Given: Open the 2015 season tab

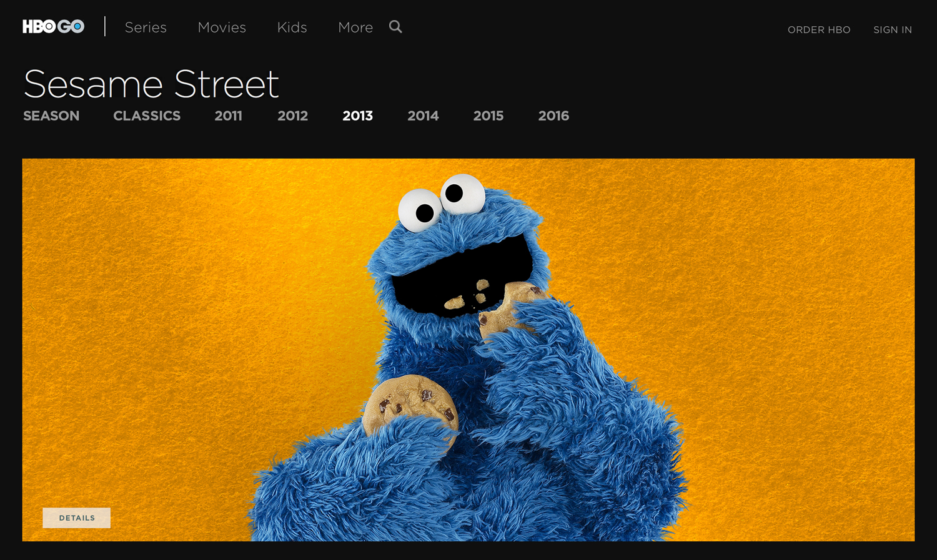Looking at the screenshot, I should (488, 115).
